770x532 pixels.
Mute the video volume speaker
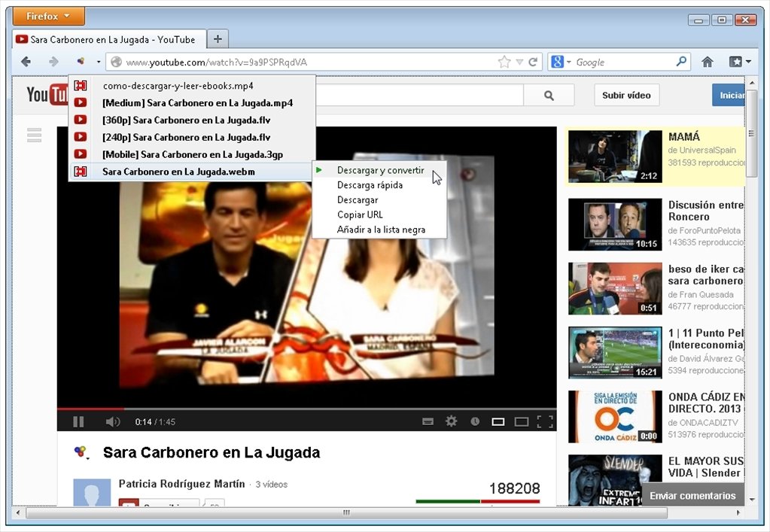[112, 421]
